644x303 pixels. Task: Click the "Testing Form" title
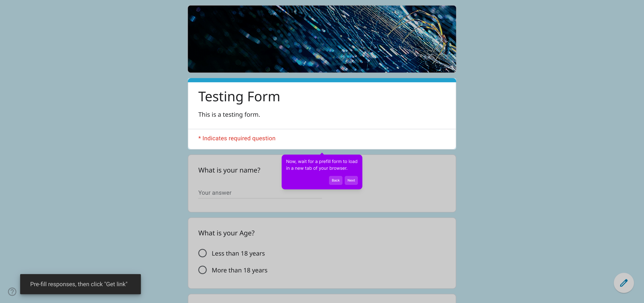(239, 97)
